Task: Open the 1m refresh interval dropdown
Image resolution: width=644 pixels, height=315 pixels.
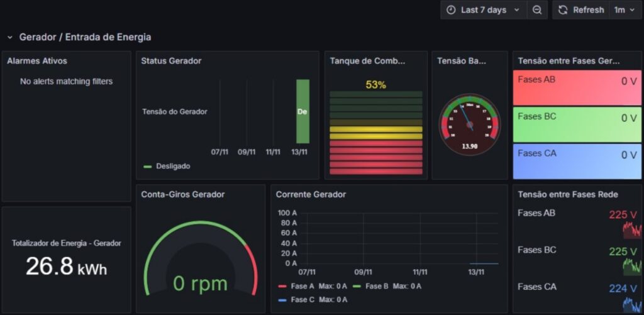Action: pyautogui.click(x=625, y=10)
